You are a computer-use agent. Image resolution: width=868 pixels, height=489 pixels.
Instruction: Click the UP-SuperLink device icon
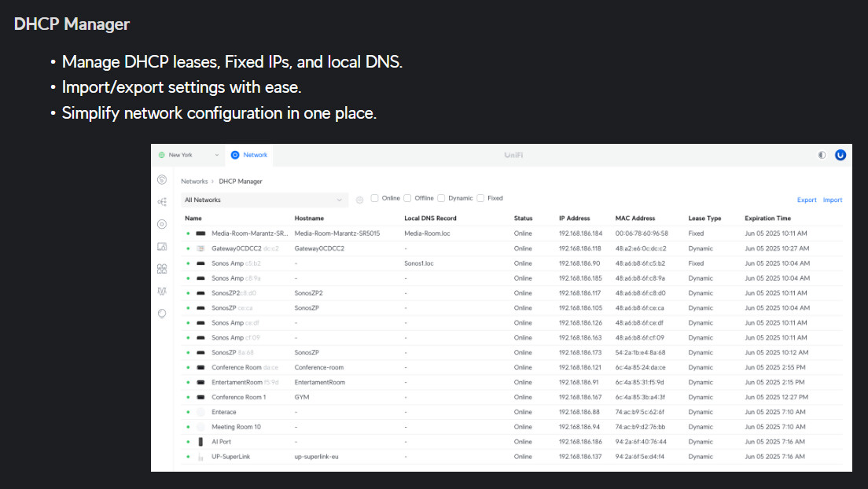(200, 457)
